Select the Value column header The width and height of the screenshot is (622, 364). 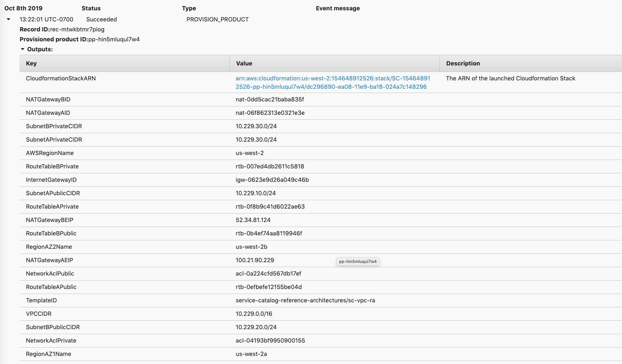coord(244,63)
